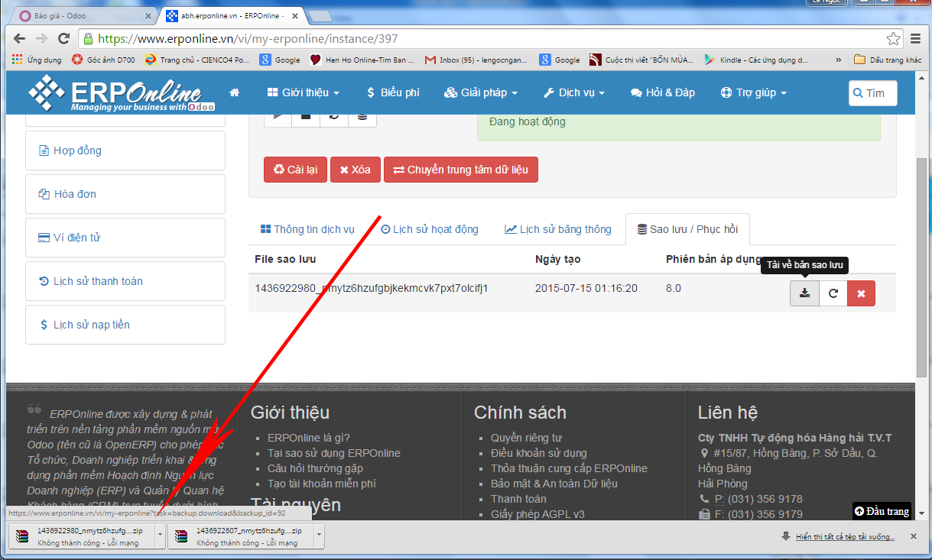Go back in the browser
Viewport: 932px width, 560px height.
20,38
